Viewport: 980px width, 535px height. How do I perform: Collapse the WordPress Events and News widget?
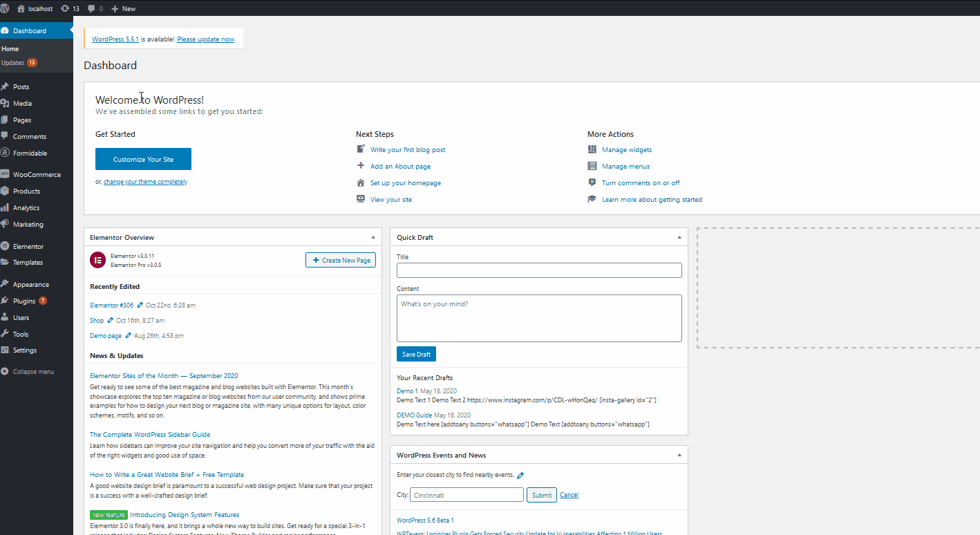pos(679,455)
